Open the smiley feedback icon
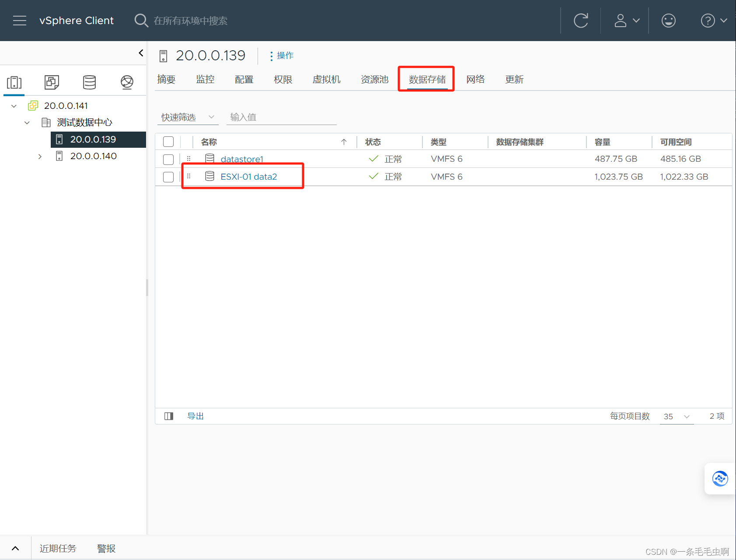Viewport: 736px width, 560px height. click(x=668, y=21)
